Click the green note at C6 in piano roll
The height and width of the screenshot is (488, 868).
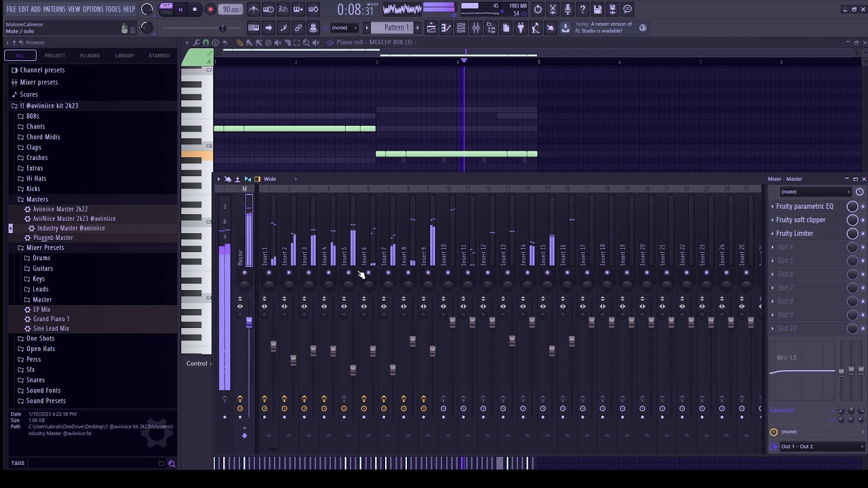456,154
